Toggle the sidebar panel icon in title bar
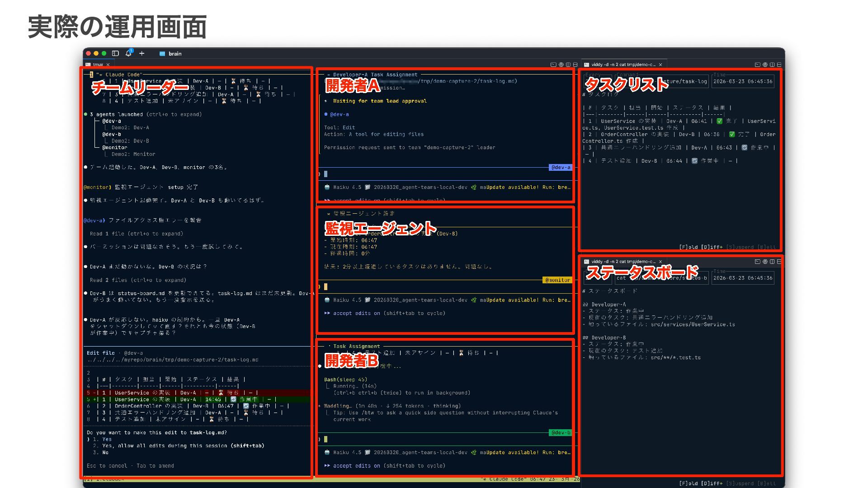 [115, 53]
